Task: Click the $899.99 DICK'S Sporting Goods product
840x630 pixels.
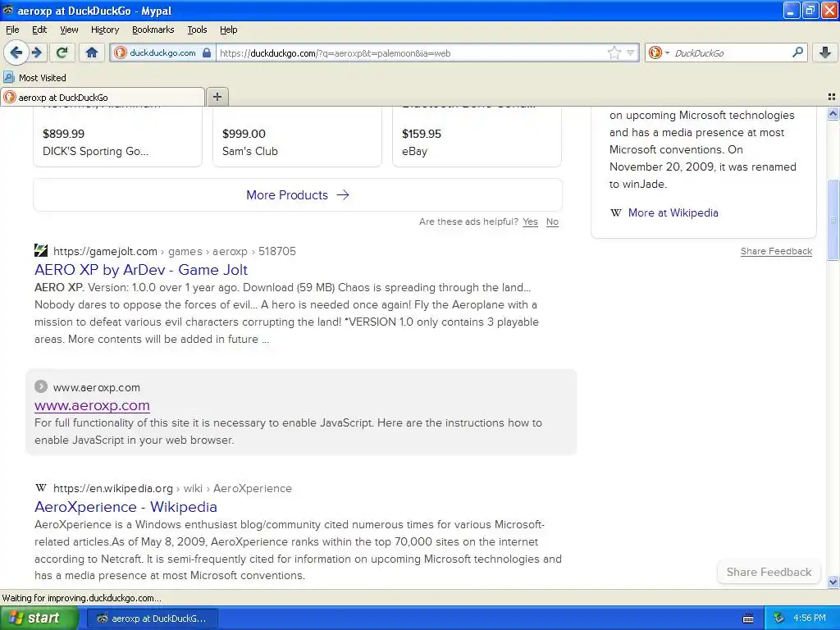Action: point(117,137)
